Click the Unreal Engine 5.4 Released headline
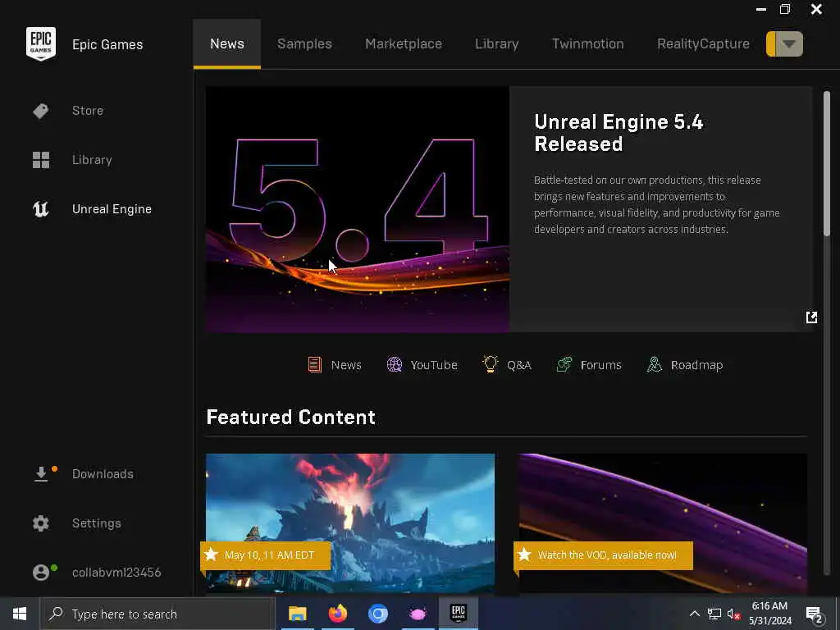This screenshot has width=840, height=630. click(x=619, y=133)
